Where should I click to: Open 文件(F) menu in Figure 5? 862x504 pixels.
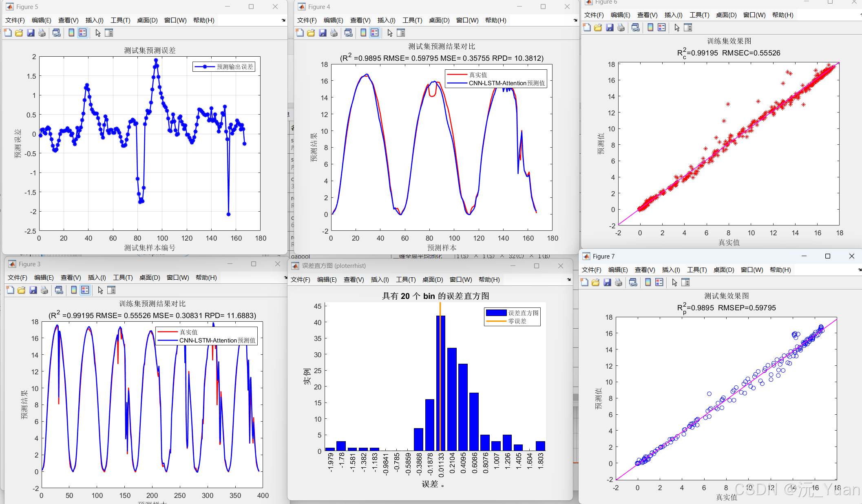(x=15, y=20)
